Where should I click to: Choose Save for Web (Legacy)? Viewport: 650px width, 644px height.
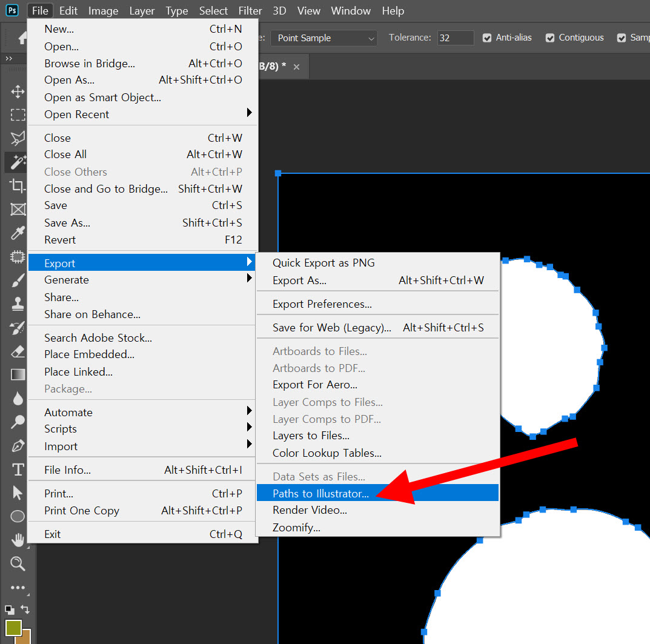pyautogui.click(x=377, y=327)
